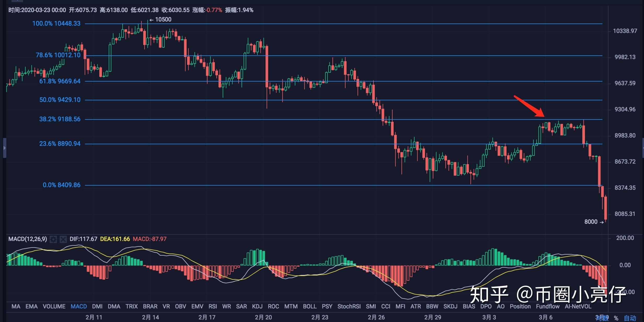Switch to the OBV indicator

pyautogui.click(x=180, y=306)
